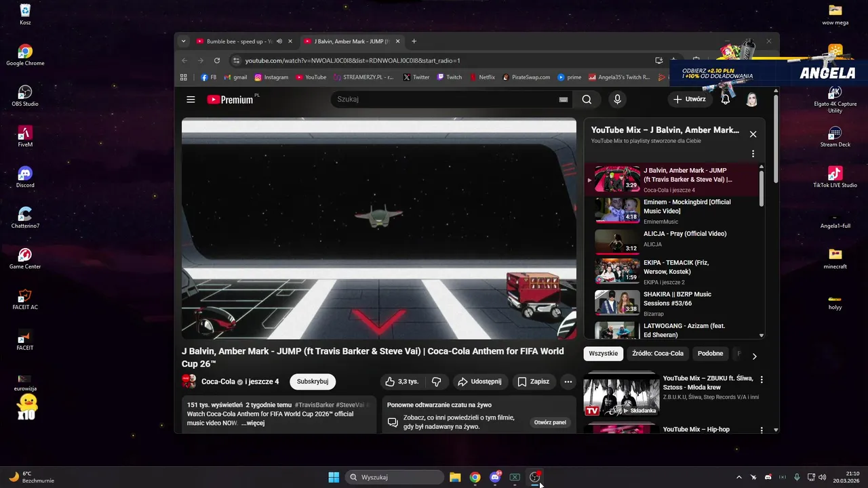
Task: Mute the Bumble bee tab audio icon
Action: click(x=279, y=41)
